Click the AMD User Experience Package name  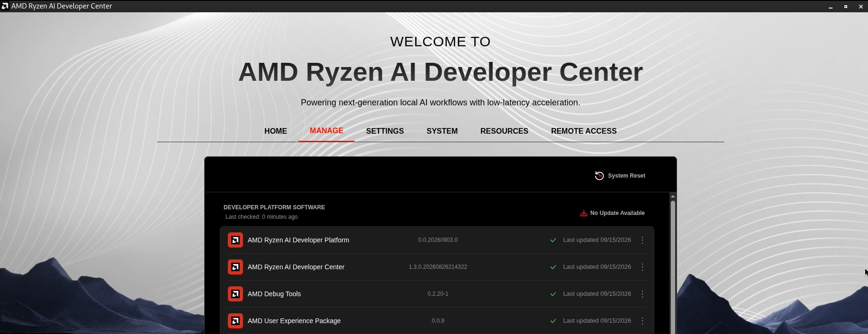coord(294,321)
